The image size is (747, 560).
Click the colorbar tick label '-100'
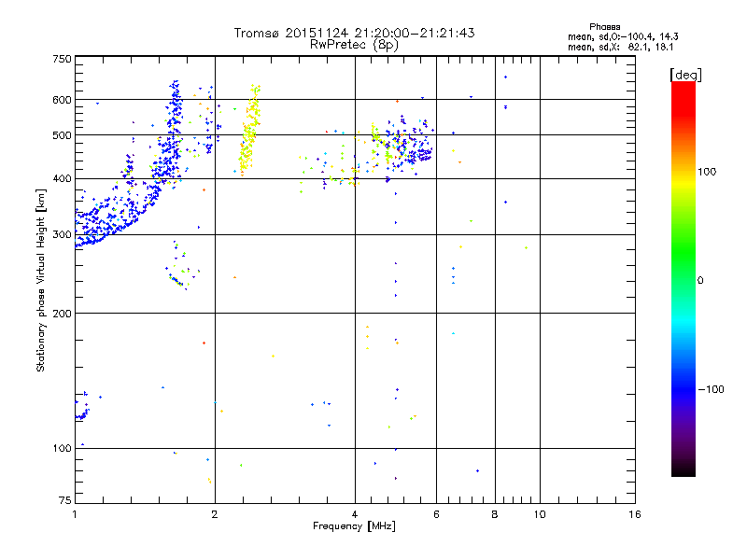click(x=711, y=389)
